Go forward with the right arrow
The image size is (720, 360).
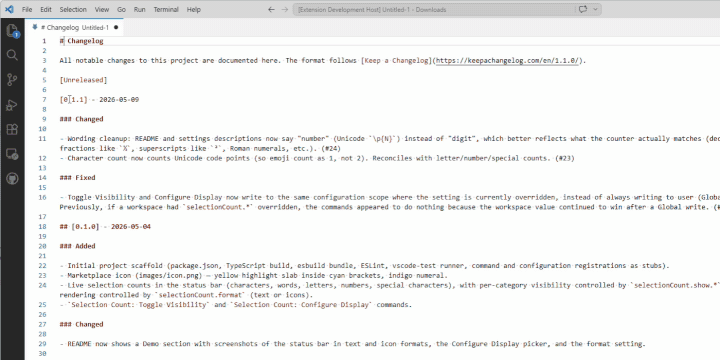click(285, 9)
